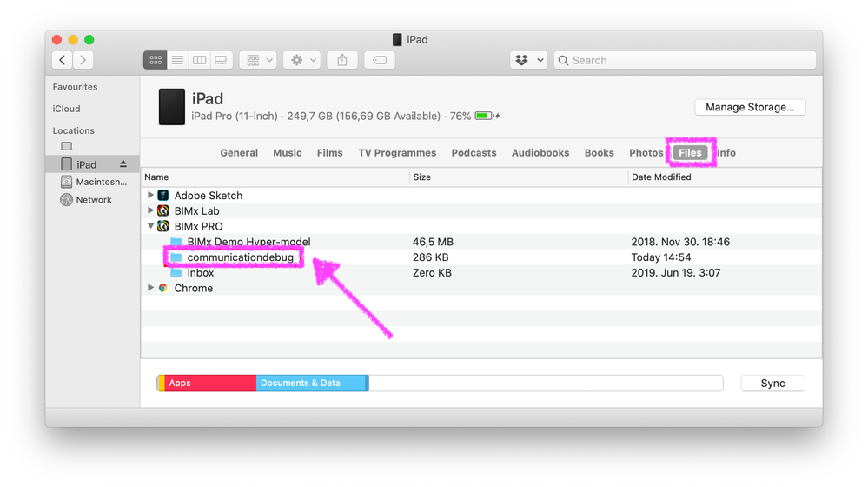Open the Films tab

tap(330, 153)
